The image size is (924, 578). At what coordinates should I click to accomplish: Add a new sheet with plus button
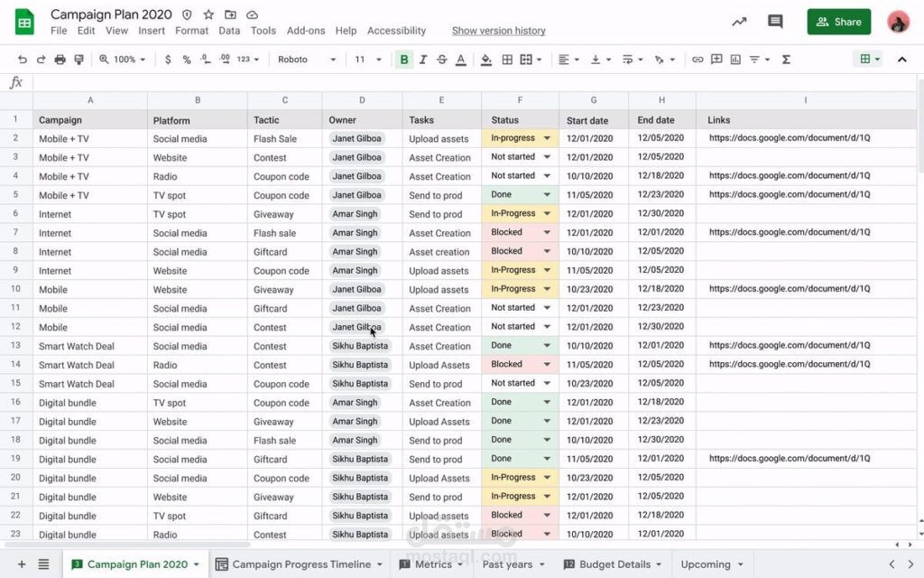(x=22, y=564)
